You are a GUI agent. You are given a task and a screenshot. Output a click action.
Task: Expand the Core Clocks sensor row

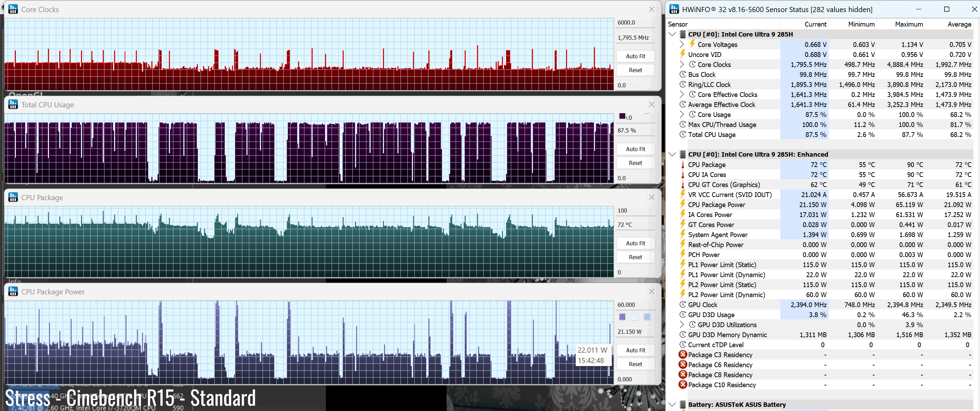[x=682, y=65]
